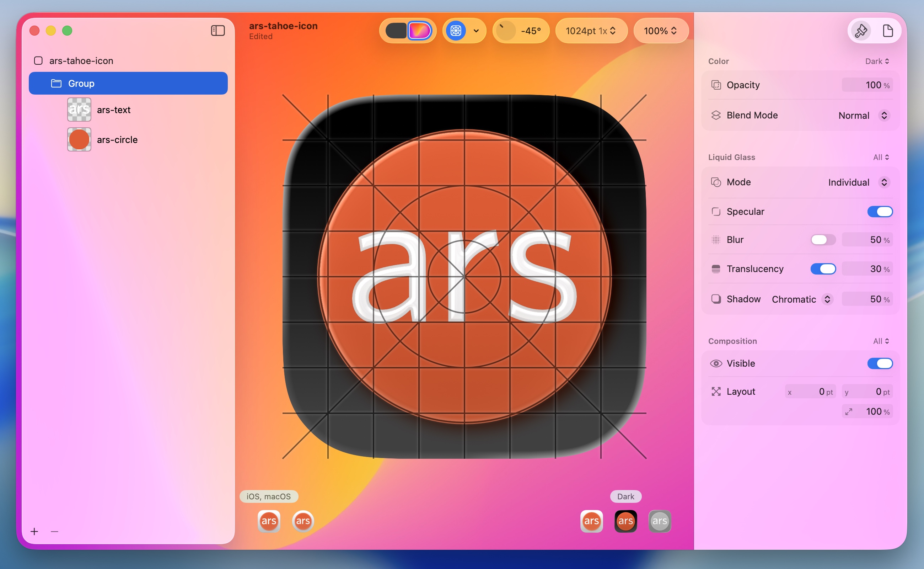This screenshot has width=924, height=569.
Task: Click the ars-circle layer name
Action: tap(117, 140)
